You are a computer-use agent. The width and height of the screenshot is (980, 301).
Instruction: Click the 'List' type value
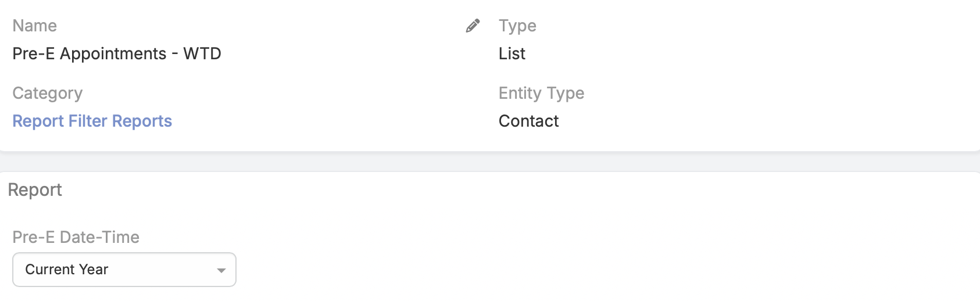click(512, 53)
